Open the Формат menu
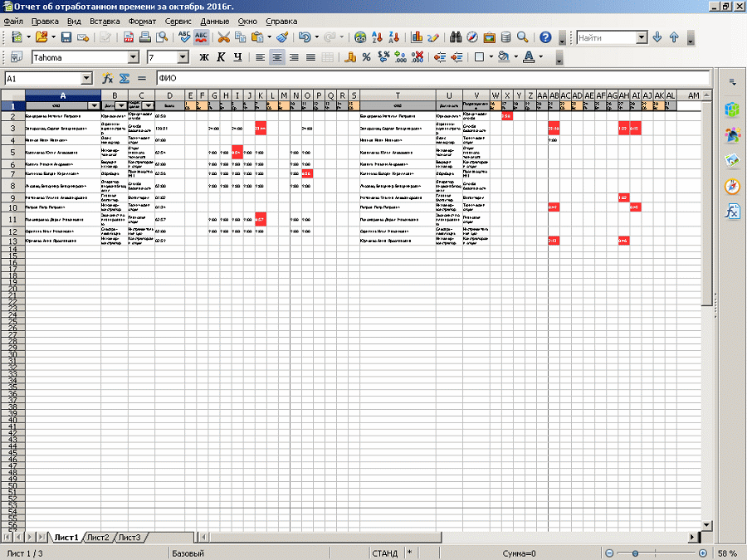Viewport: 747px width, 560px height. tap(143, 19)
